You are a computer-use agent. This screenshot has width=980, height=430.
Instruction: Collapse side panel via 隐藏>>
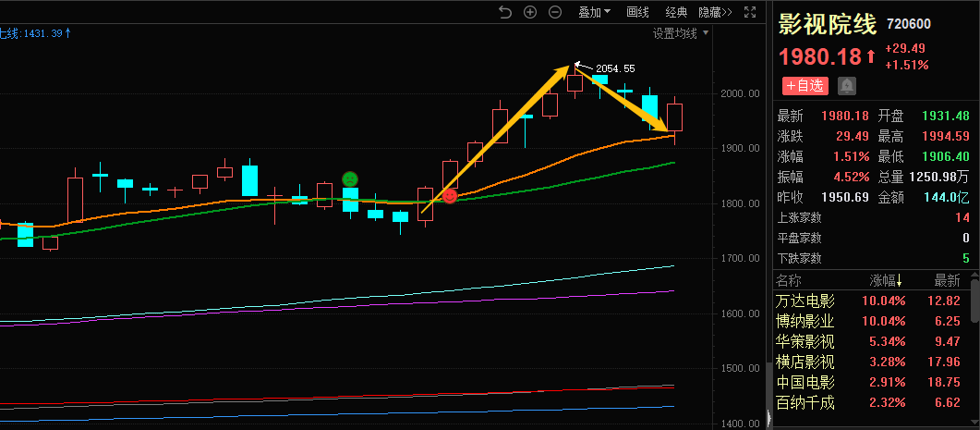tap(714, 12)
